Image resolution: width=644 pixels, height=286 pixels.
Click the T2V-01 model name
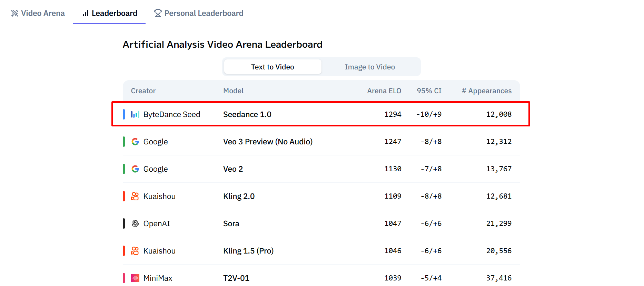[x=236, y=278]
